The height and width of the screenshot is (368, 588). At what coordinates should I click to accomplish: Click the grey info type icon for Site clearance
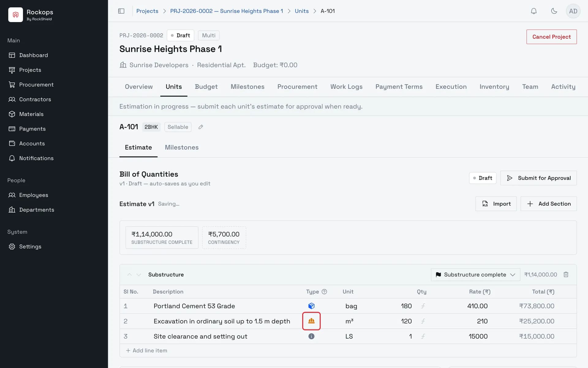click(x=311, y=336)
